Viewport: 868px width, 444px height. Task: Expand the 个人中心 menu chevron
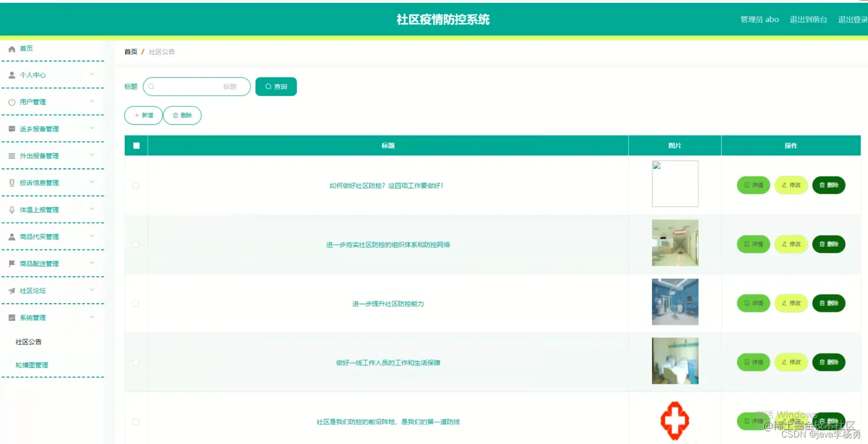coord(92,74)
